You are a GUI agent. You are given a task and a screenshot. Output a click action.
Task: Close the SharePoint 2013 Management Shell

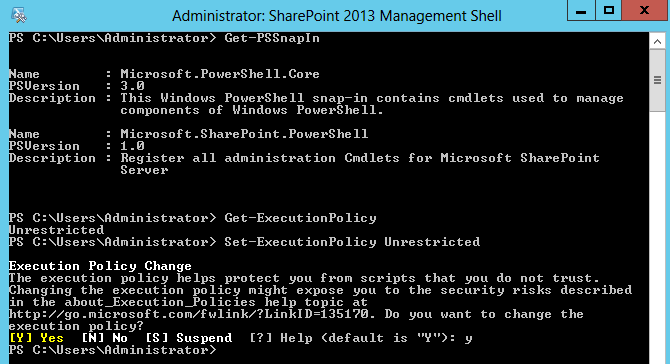pos(644,11)
